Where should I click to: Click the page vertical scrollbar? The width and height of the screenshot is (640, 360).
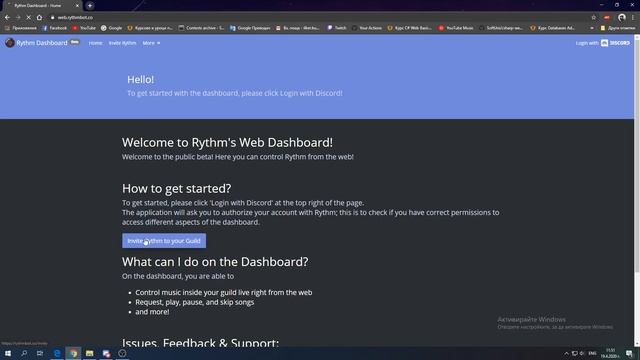[637, 155]
